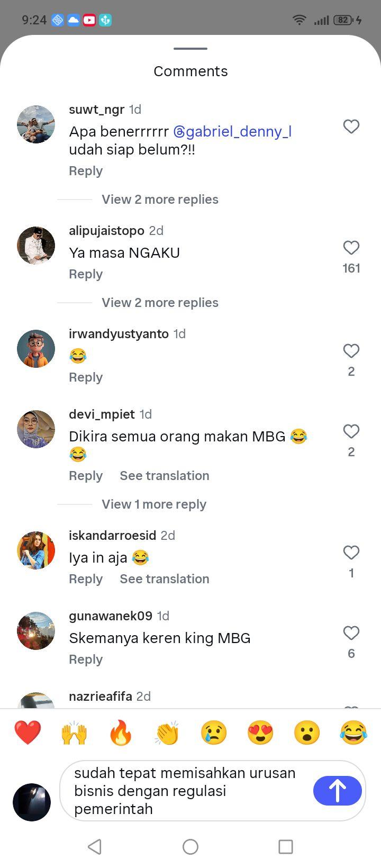This screenshot has height=868, width=381.
Task: Send the comment with the blue arrow button
Action: [338, 791]
